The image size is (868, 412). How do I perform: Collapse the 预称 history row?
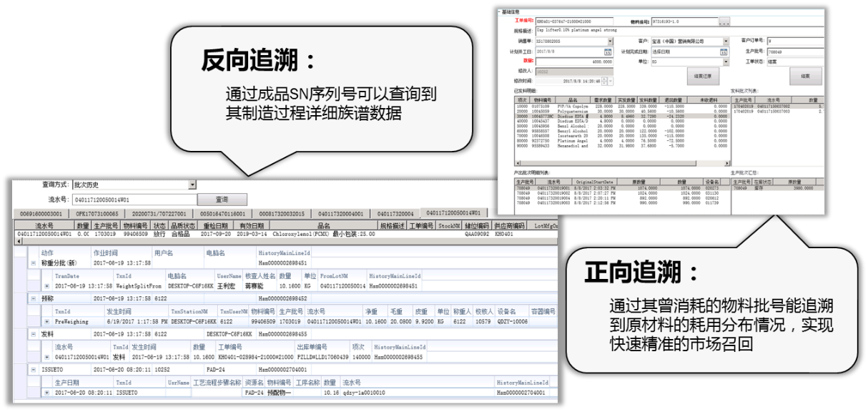pyautogui.click(x=34, y=298)
